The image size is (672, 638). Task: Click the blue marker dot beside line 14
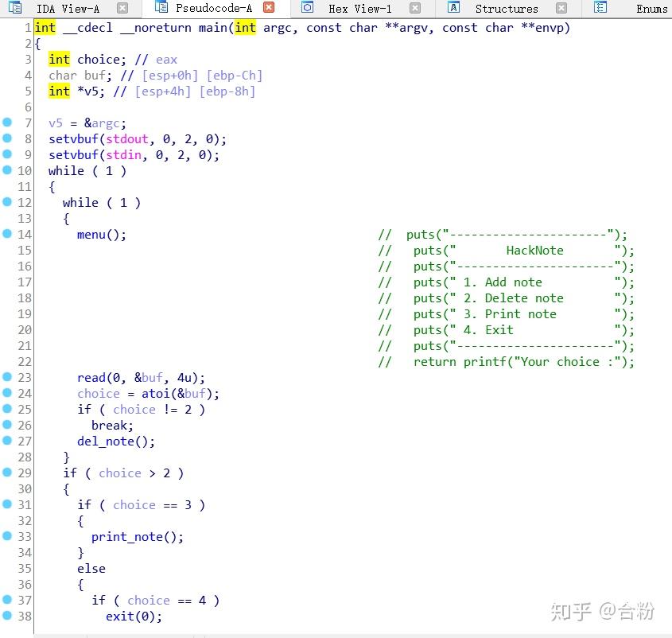click(8, 234)
